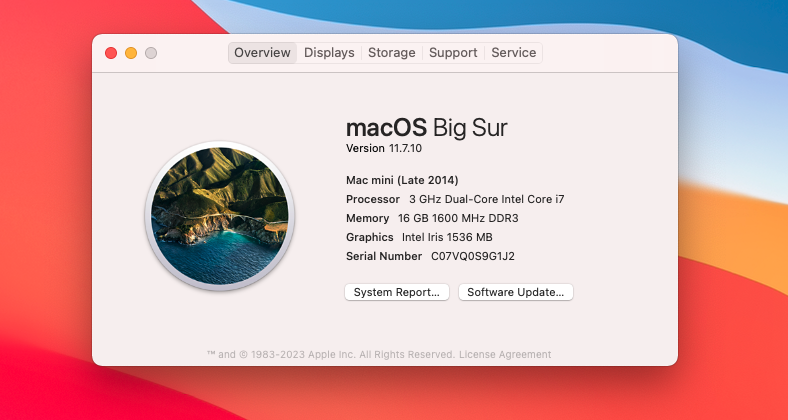Click the processor value 3 GHz Dual-Core Intel Core i7
The height and width of the screenshot is (420, 788).
coord(486,199)
